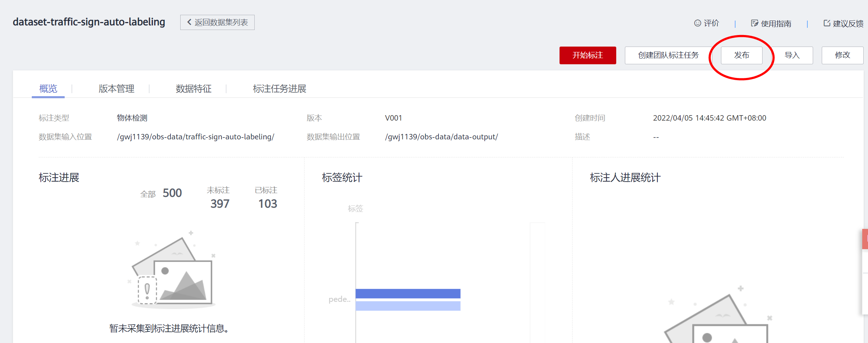Click the input path /gwj1139/obs-data/traffic-sign-auto-labeling/

point(195,137)
